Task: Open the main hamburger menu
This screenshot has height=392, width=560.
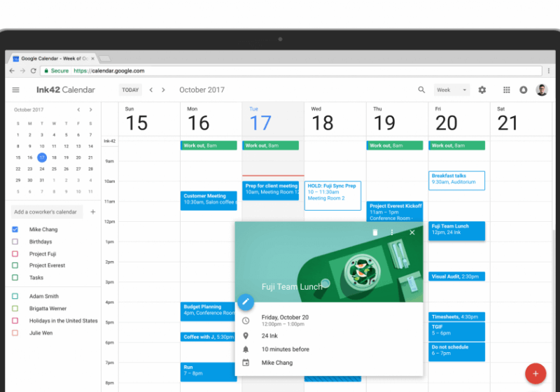Action: point(15,90)
